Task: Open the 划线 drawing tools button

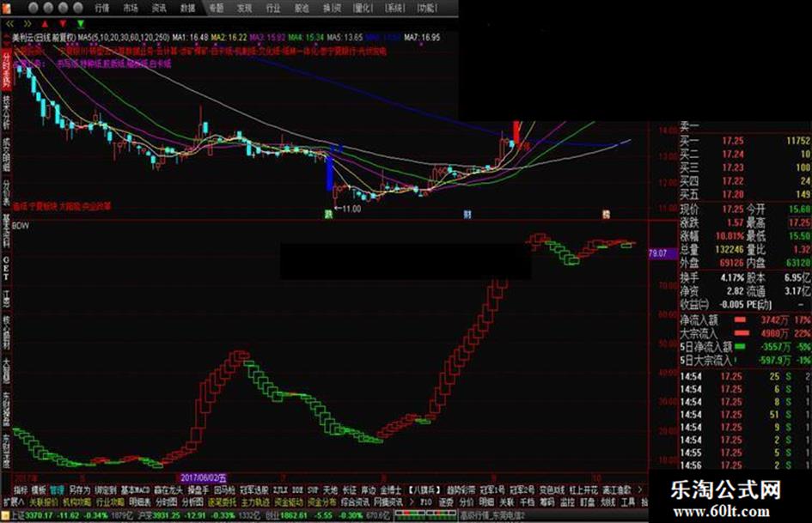Action: point(607,502)
